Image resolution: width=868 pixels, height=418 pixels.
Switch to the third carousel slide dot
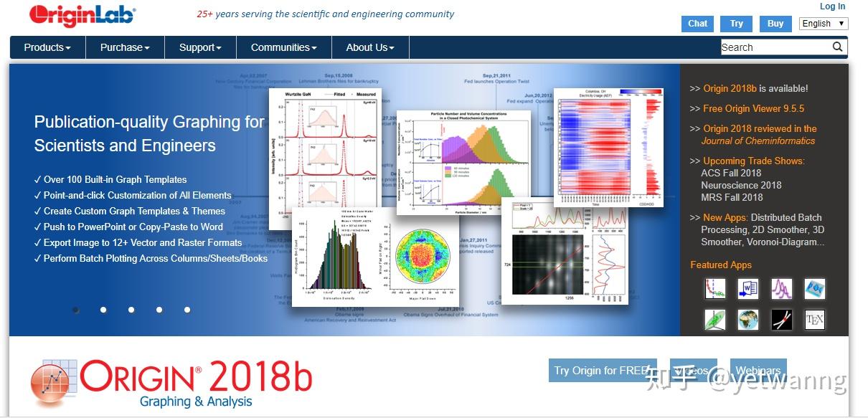(x=131, y=310)
